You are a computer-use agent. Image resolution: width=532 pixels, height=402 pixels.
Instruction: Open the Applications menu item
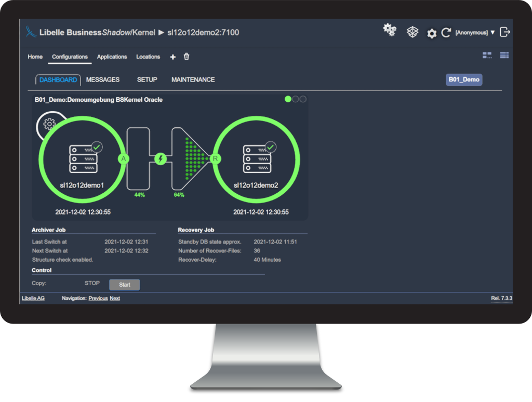pos(112,57)
